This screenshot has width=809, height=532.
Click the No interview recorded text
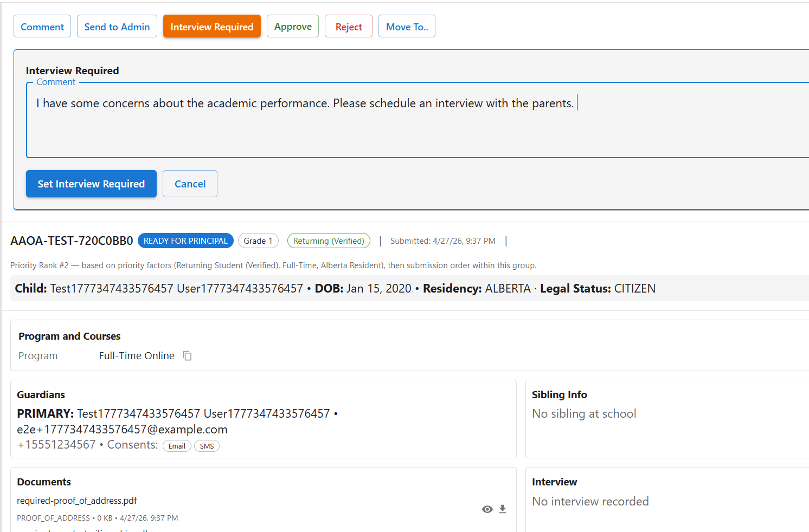(590, 501)
